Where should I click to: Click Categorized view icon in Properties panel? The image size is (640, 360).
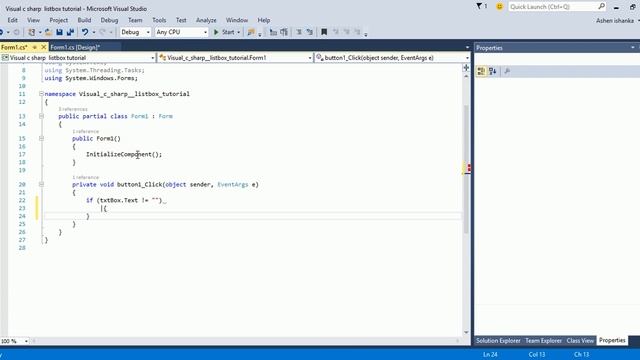click(x=481, y=71)
